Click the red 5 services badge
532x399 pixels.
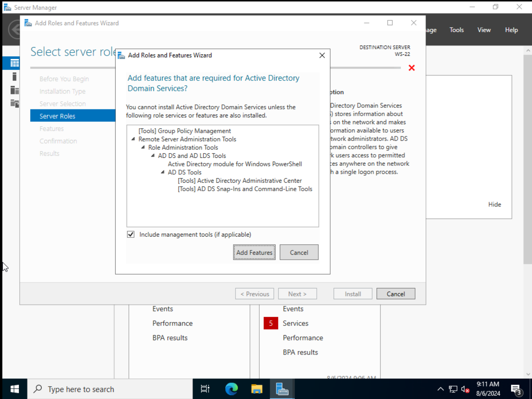[271, 323]
